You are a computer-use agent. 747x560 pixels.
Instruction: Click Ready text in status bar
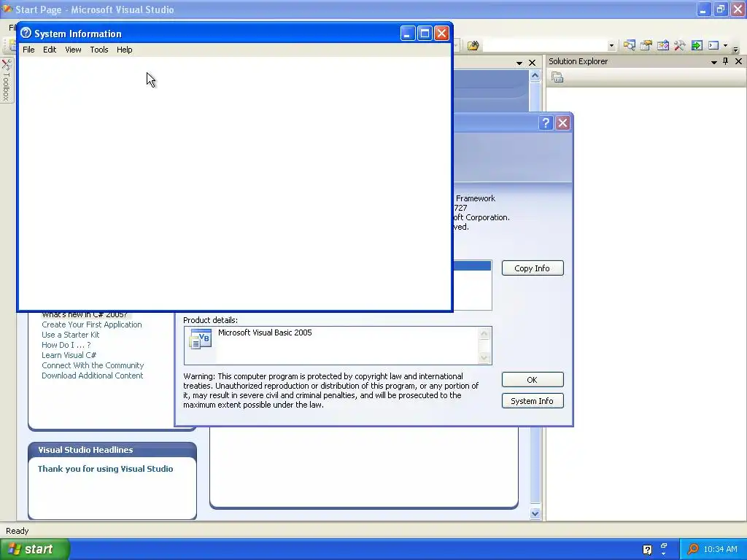(x=18, y=531)
